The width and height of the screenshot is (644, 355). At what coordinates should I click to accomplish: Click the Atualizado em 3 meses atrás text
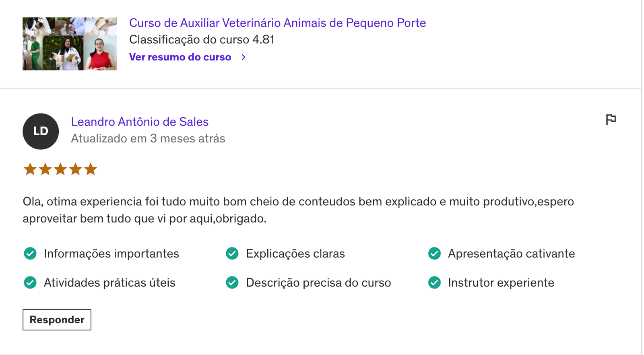[148, 138]
